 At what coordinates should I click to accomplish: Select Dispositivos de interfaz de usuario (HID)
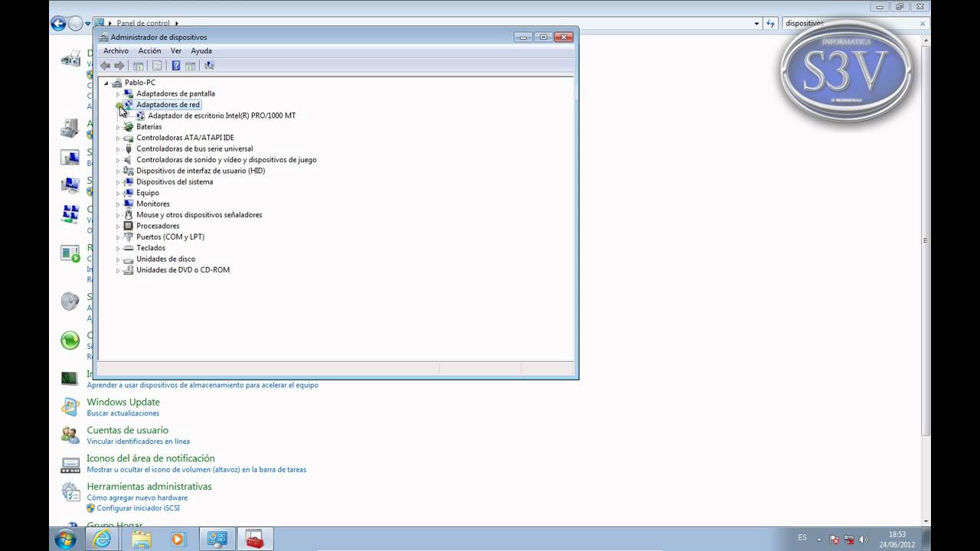201,171
